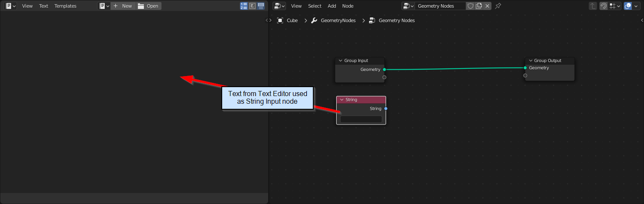Click the Cube object icon in breadcrumb

pyautogui.click(x=280, y=20)
